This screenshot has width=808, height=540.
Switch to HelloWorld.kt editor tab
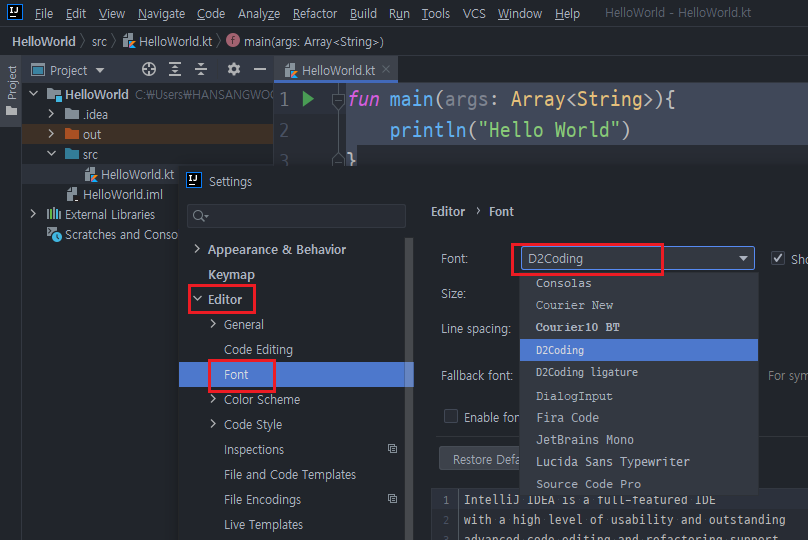coord(338,70)
